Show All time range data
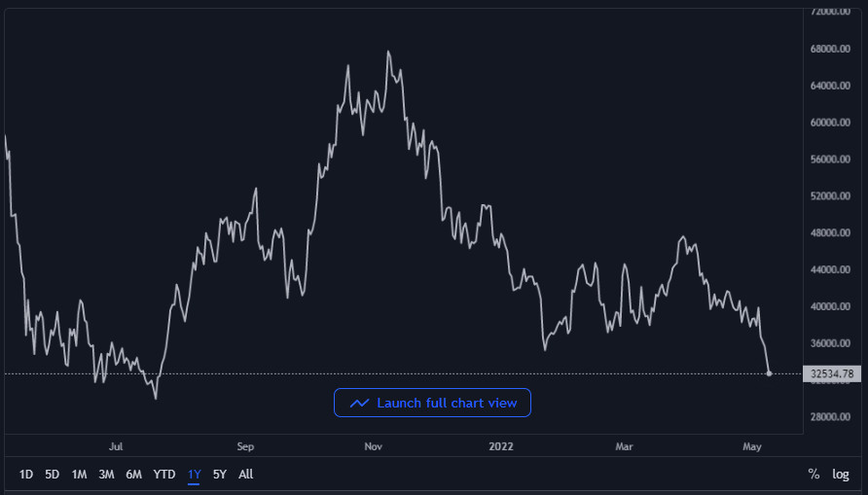Screen dimensions: 868x495 pos(246,475)
